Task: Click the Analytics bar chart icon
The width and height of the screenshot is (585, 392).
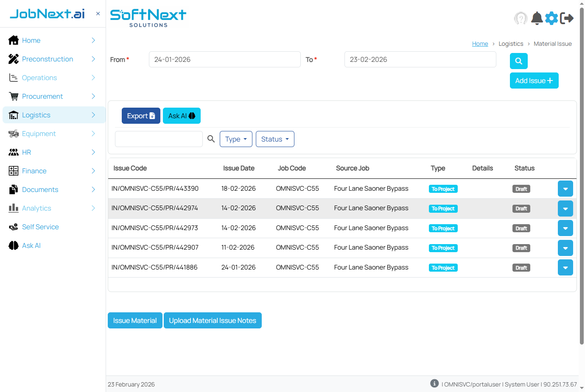Action: [x=13, y=208]
